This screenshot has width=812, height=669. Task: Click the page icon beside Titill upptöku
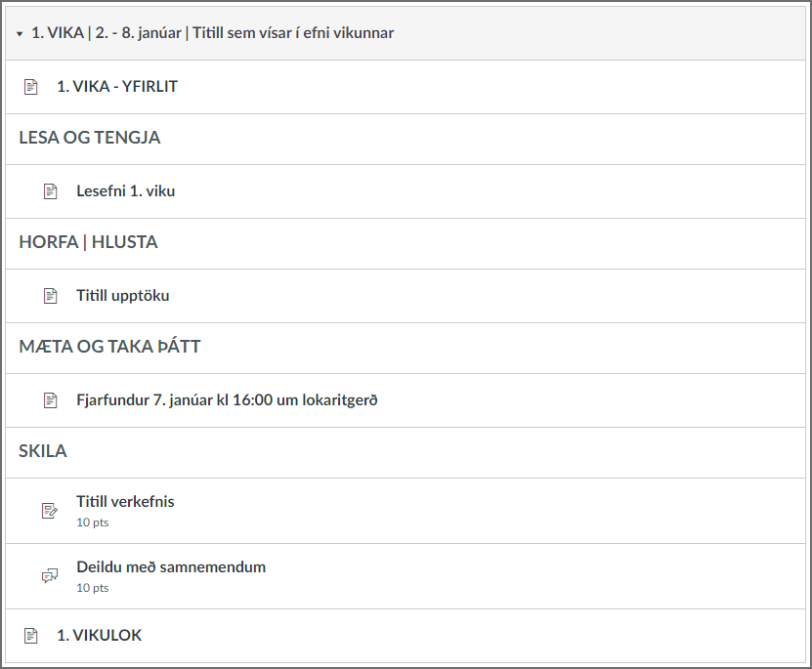pyautogui.click(x=51, y=296)
